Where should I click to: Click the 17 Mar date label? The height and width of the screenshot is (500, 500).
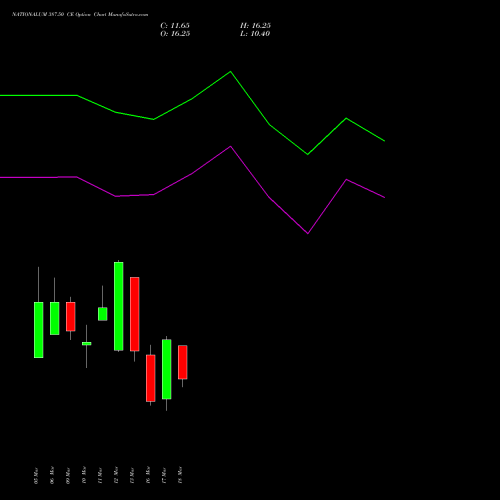pyautogui.click(x=164, y=476)
